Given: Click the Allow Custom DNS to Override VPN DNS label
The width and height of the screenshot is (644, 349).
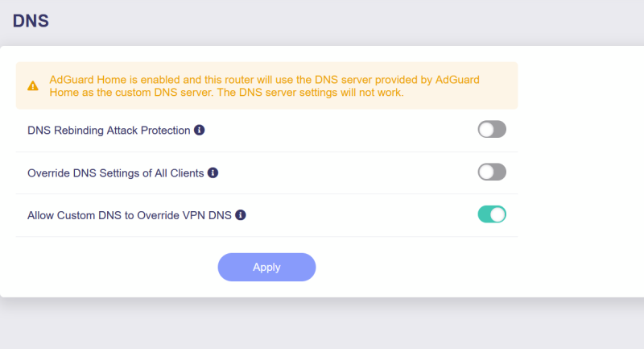Looking at the screenshot, I should pyautogui.click(x=129, y=215).
